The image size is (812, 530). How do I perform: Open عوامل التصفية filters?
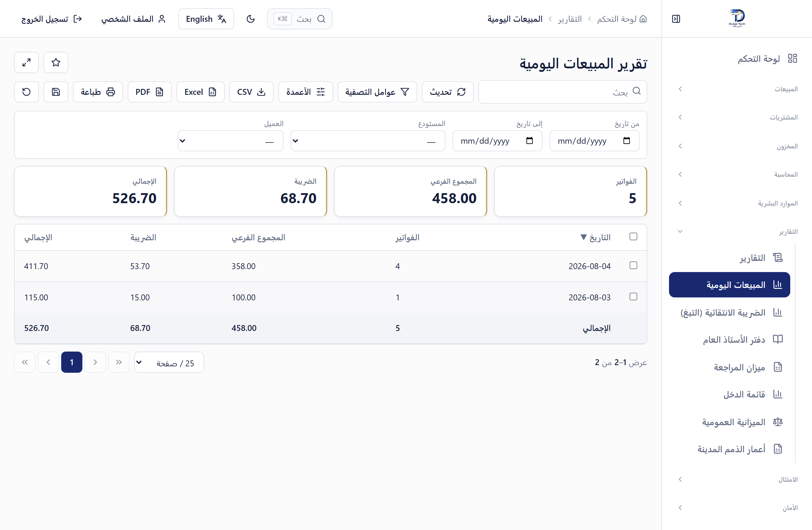tap(377, 92)
